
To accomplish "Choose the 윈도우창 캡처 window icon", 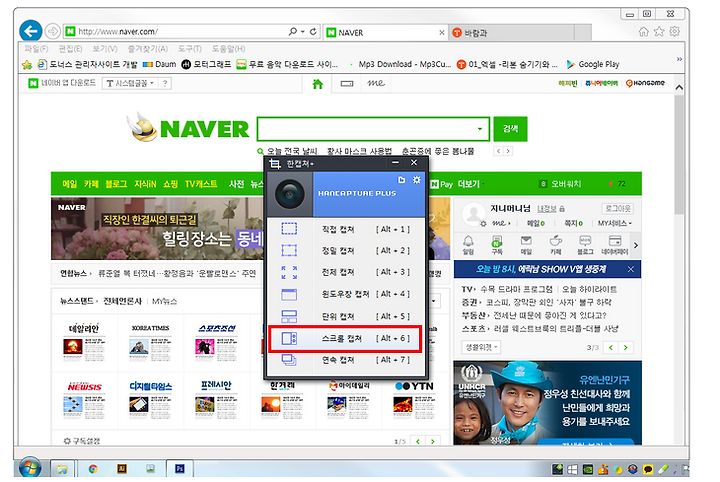I will pos(289,294).
